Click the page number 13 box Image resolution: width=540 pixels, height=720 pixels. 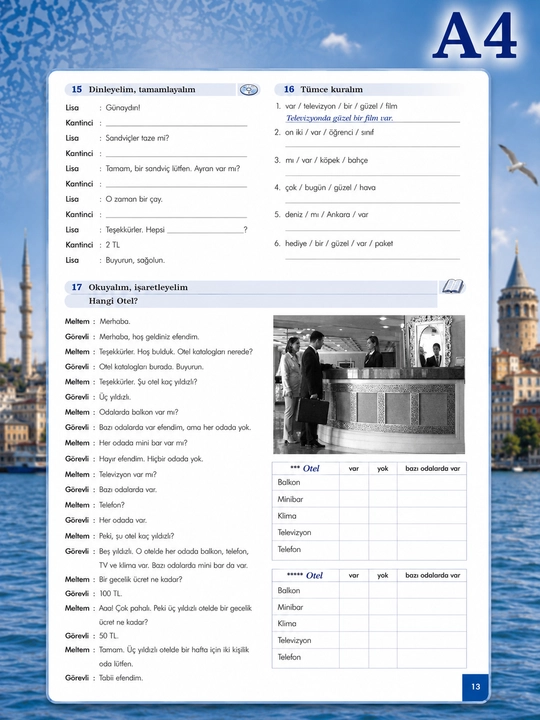coord(475,687)
